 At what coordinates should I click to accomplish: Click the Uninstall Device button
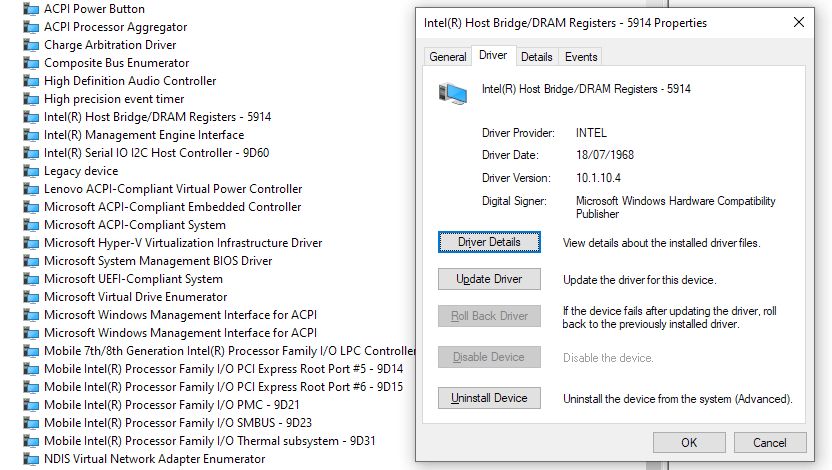coord(489,398)
